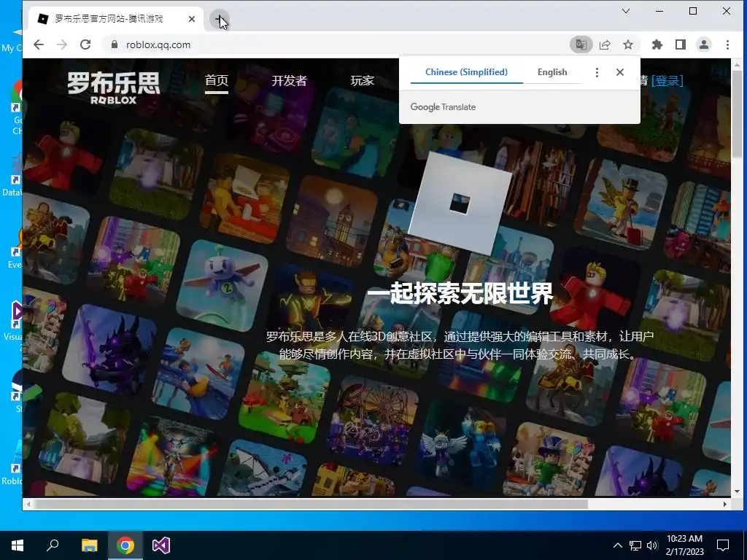Share this page icon

[605, 44]
